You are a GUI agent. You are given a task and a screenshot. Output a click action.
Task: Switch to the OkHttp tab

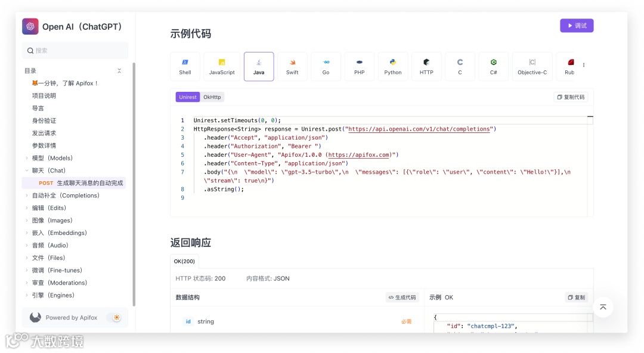212,97
